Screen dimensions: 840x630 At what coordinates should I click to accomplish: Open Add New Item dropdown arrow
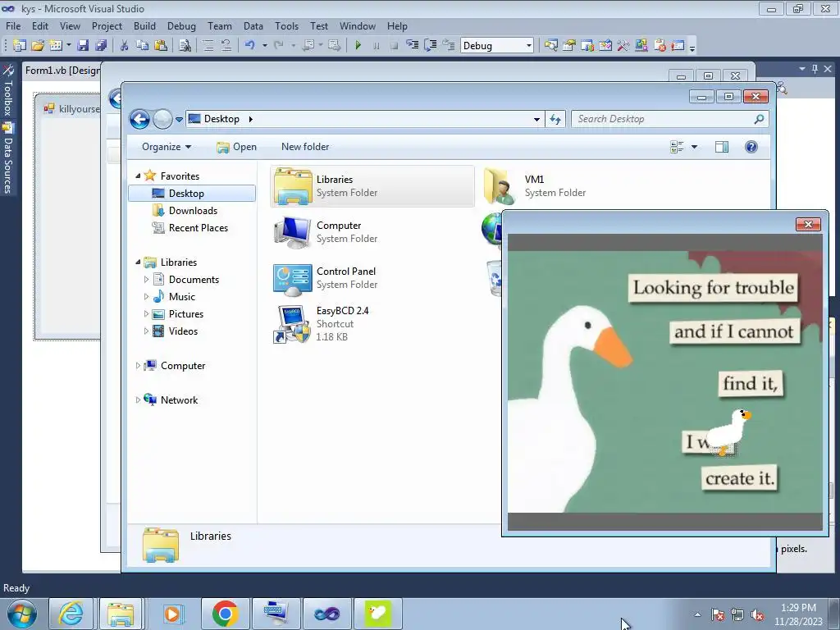click(69, 46)
